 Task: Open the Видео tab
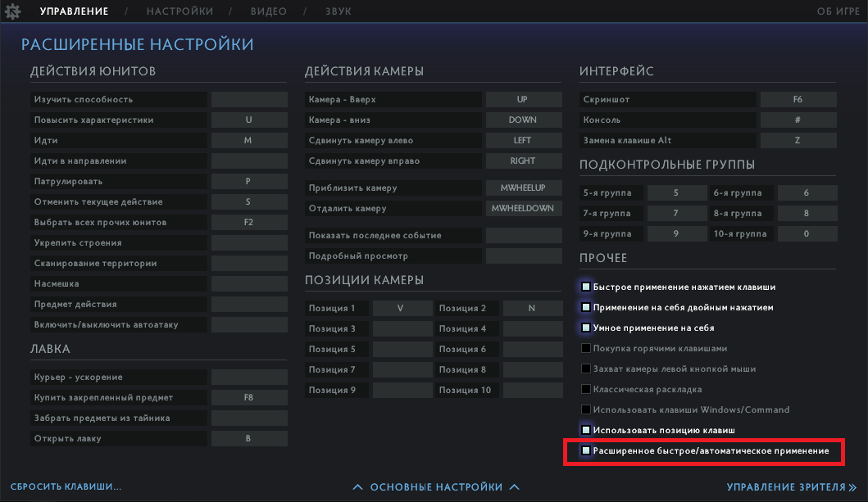[267, 11]
